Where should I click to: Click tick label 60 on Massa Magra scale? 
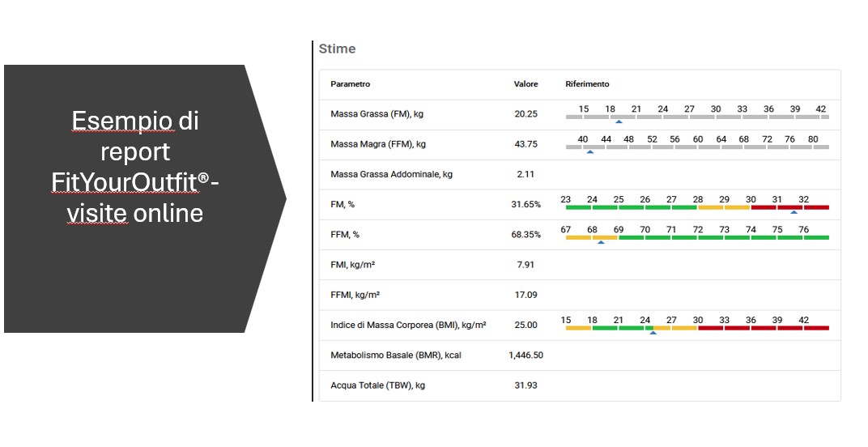(697, 139)
